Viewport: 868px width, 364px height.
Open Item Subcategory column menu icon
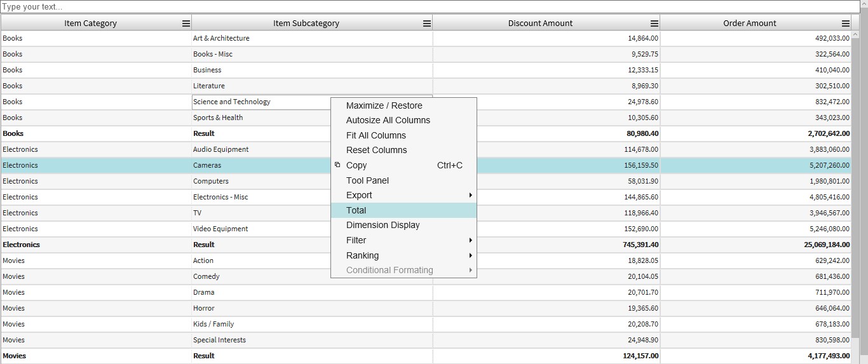point(427,24)
